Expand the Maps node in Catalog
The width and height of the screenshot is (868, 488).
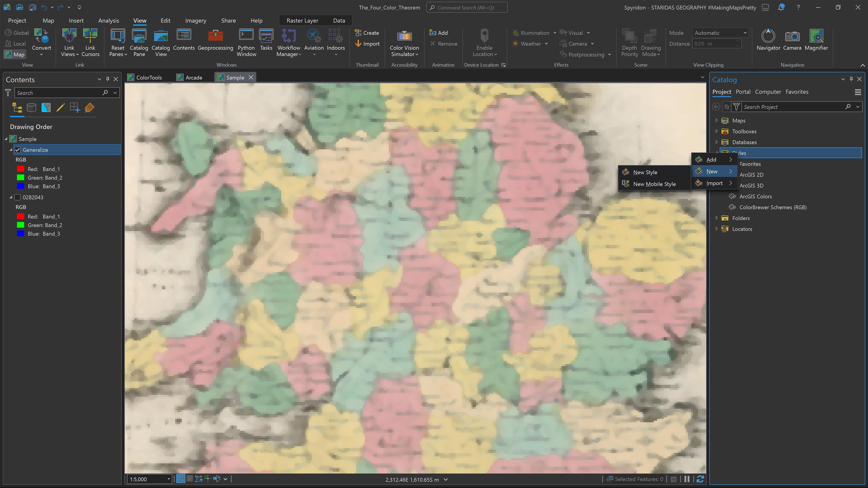coord(716,120)
